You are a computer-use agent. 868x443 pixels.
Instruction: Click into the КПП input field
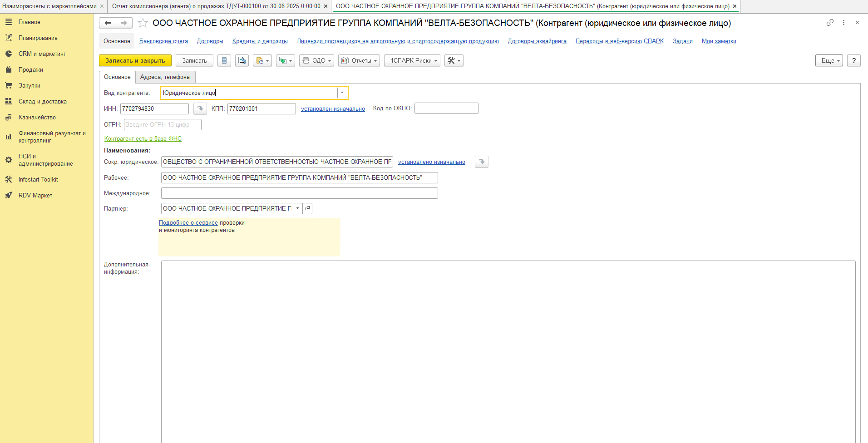(x=261, y=108)
